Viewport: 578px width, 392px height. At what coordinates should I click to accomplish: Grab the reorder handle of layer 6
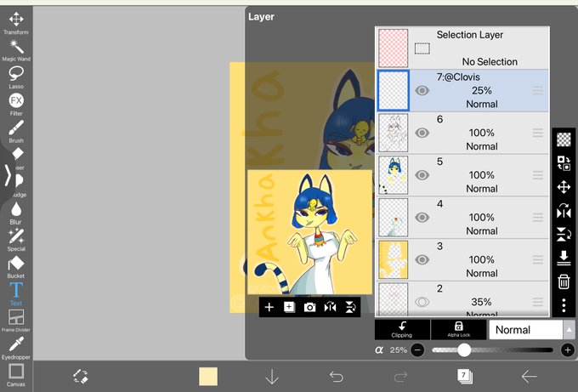(538, 133)
